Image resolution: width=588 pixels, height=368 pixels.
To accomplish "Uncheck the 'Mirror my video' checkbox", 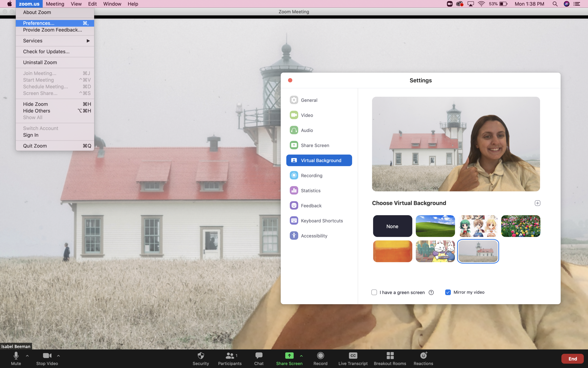I will pyautogui.click(x=448, y=292).
